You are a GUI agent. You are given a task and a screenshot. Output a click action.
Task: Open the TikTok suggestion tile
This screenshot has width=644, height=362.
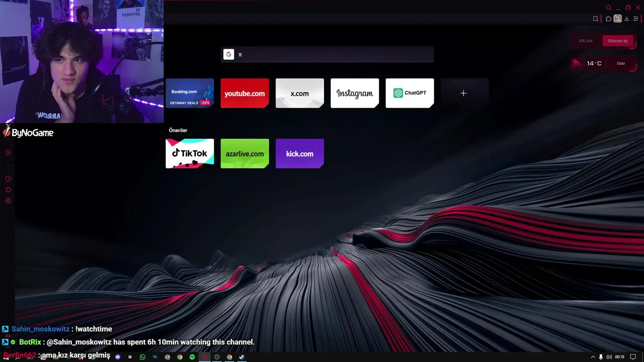tap(190, 153)
